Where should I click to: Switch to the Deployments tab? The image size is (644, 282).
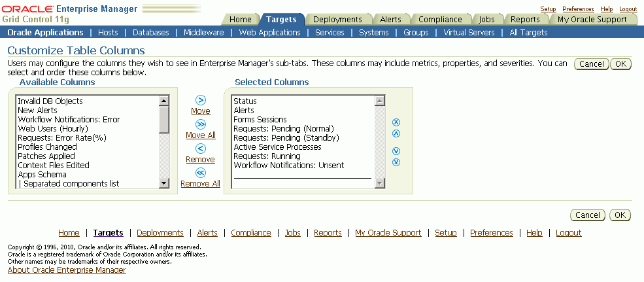click(x=337, y=20)
